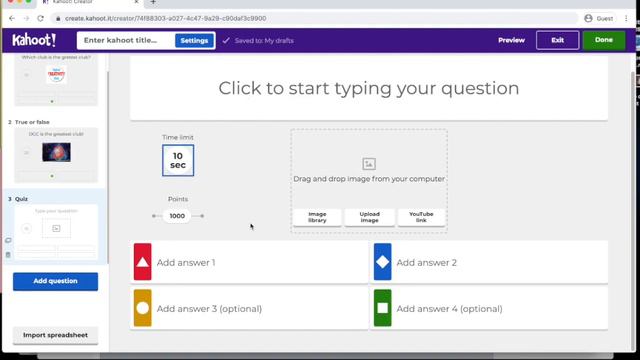The height and width of the screenshot is (360, 640).
Task: Click the Preview button
Action: click(x=511, y=40)
